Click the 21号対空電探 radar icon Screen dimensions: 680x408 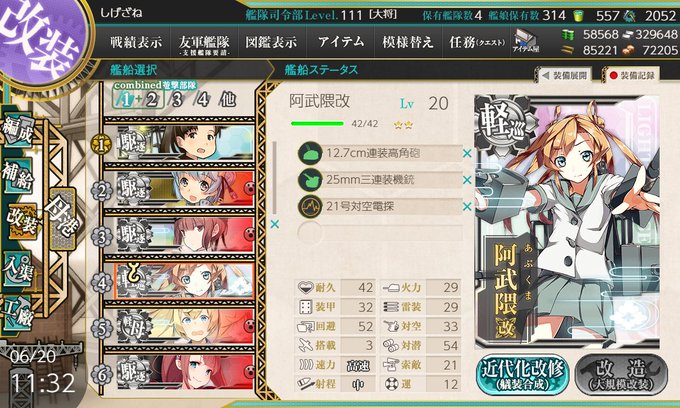point(310,207)
